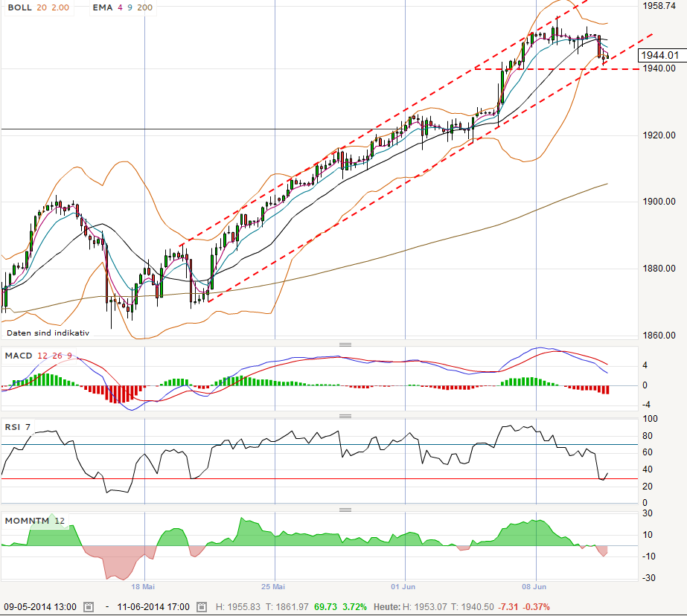Click the 25 Mai date axis label
This screenshot has height=616, width=687.
pyautogui.click(x=273, y=587)
